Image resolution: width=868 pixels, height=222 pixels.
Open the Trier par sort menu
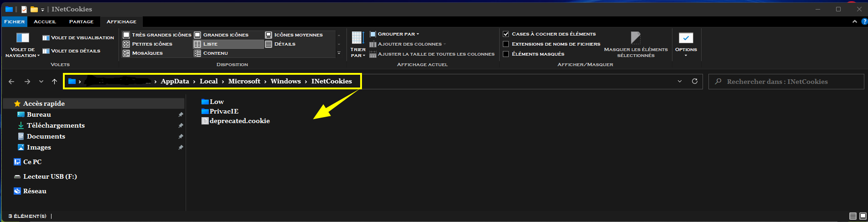pos(358,45)
